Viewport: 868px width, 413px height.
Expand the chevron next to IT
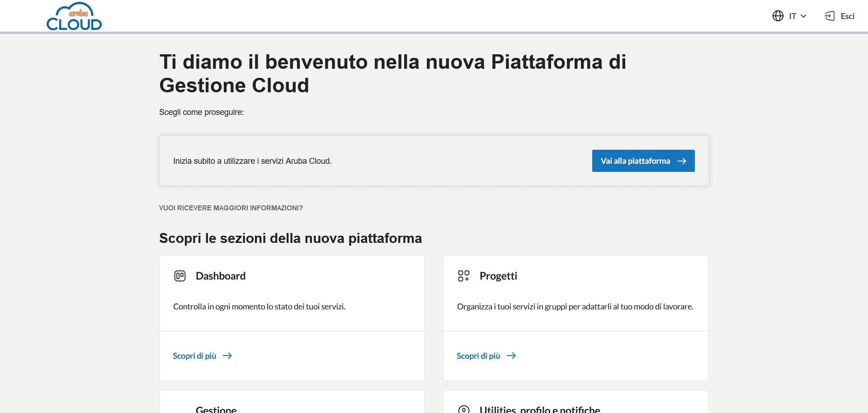tap(803, 16)
